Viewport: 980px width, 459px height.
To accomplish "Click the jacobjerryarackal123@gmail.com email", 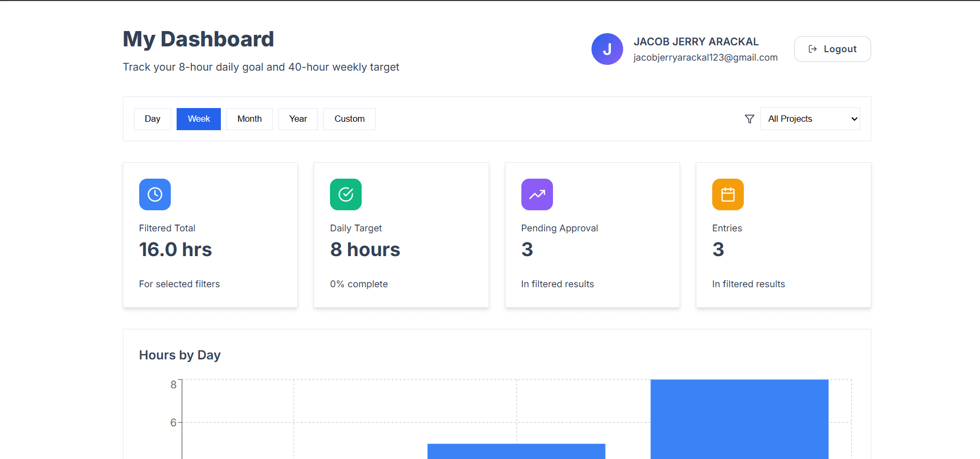I will point(705,57).
